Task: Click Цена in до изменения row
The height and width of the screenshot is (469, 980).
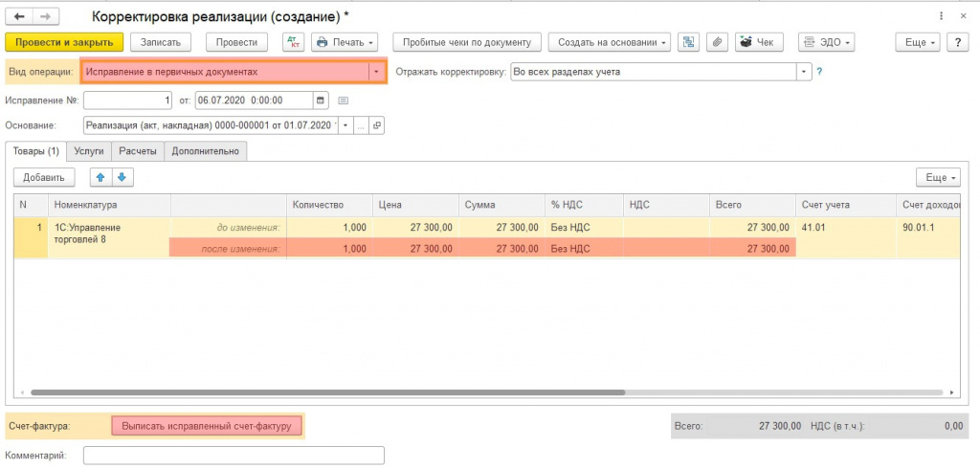Action: [x=415, y=228]
